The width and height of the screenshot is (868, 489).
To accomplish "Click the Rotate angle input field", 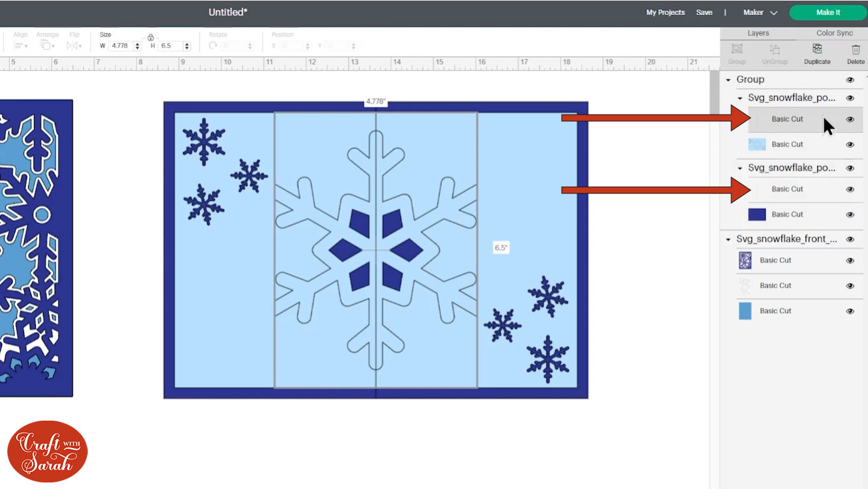I will (x=233, y=46).
